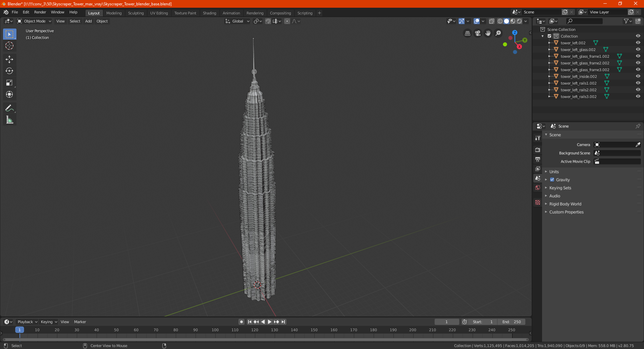
Task: Activate the Annotate tool
Action: tap(9, 108)
